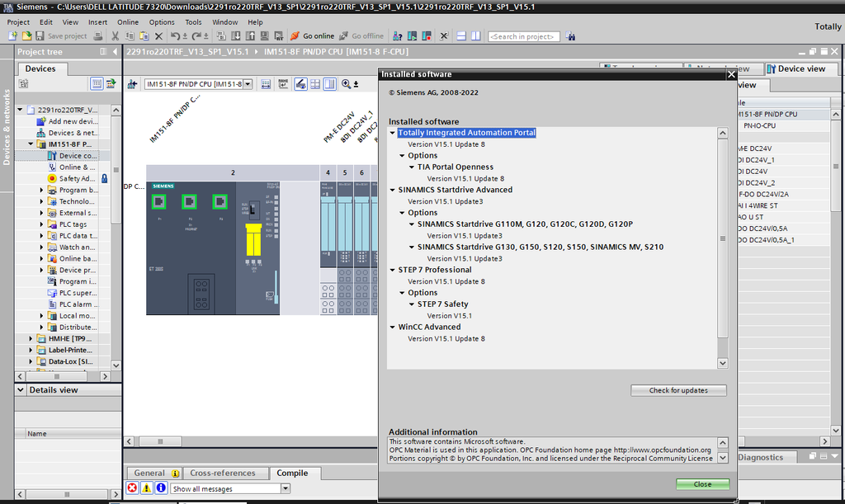Image resolution: width=845 pixels, height=504 pixels.
Task: Click the zoom magnifier icon in device view
Action: point(346,84)
